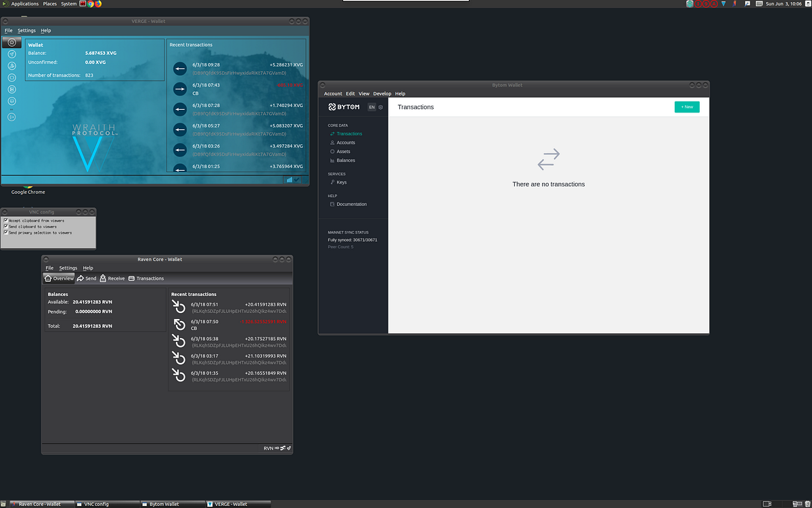The height and width of the screenshot is (508, 812).
Task: Click the HD wallet icon in Raven Core's status bar
Action: [x=277, y=448]
